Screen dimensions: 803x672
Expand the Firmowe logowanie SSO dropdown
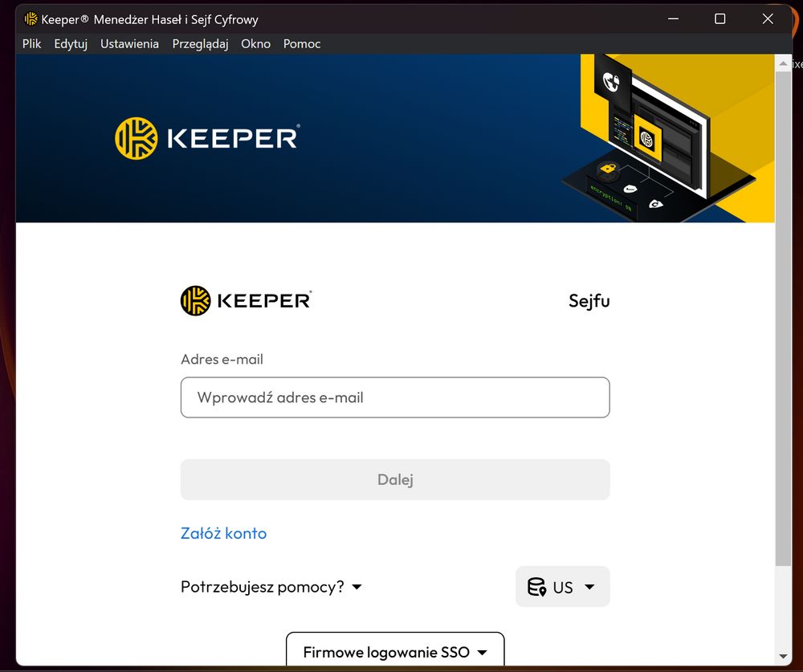click(x=395, y=651)
